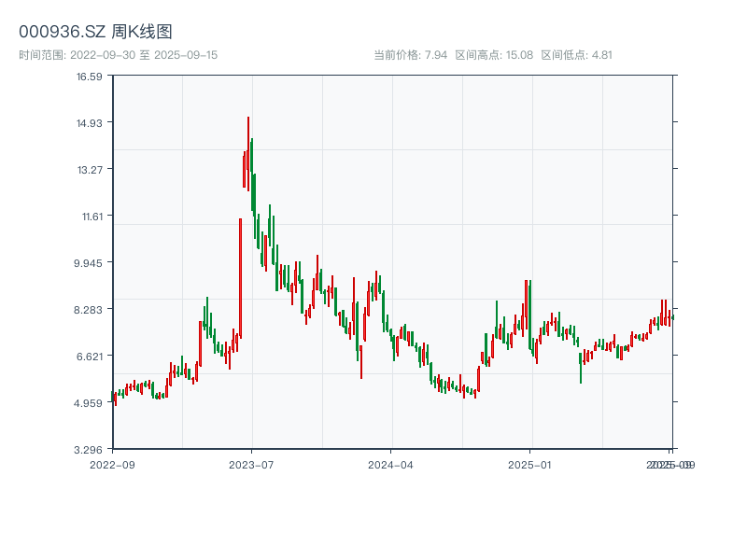Click the chart title 000936.SZ 周K线图

95,32
